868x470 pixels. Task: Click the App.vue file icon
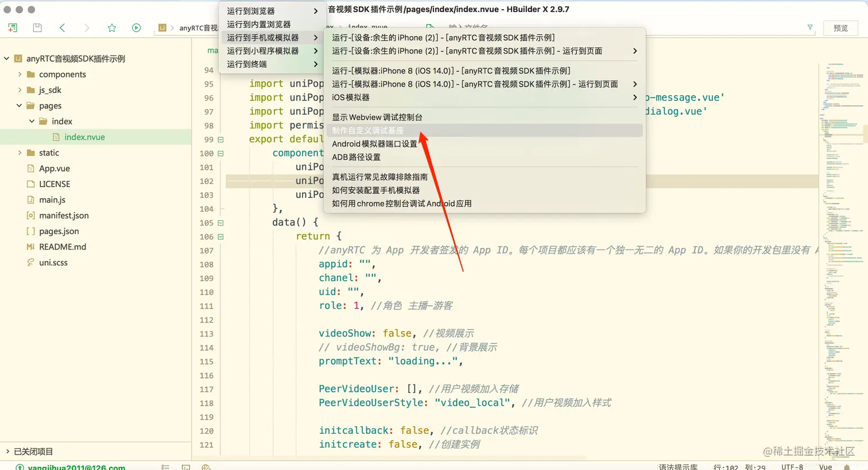pos(31,169)
